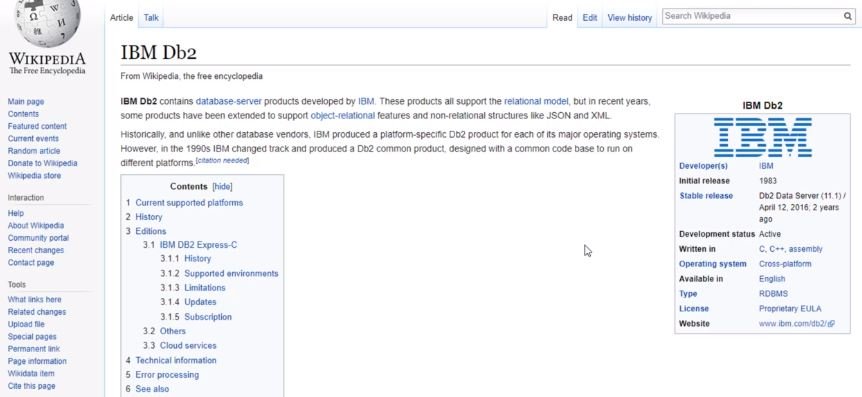862x397 pixels.
Task: Click external link icon beside www.ibm.com/db2/
Action: [x=832, y=324]
